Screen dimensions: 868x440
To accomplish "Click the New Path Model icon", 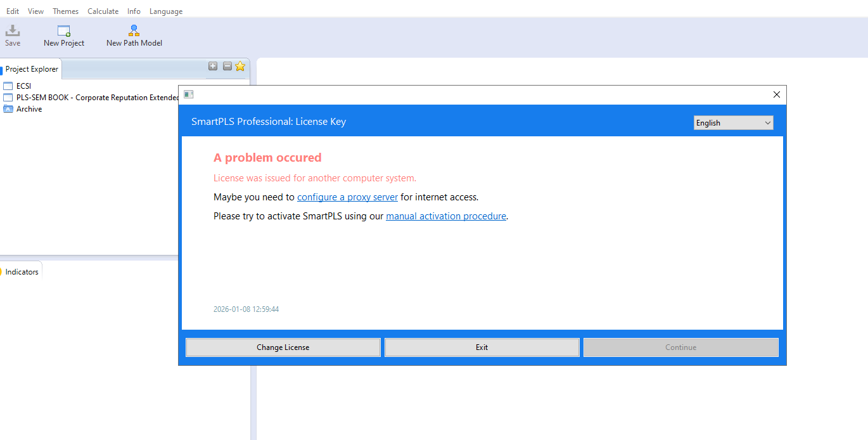I will point(134,31).
